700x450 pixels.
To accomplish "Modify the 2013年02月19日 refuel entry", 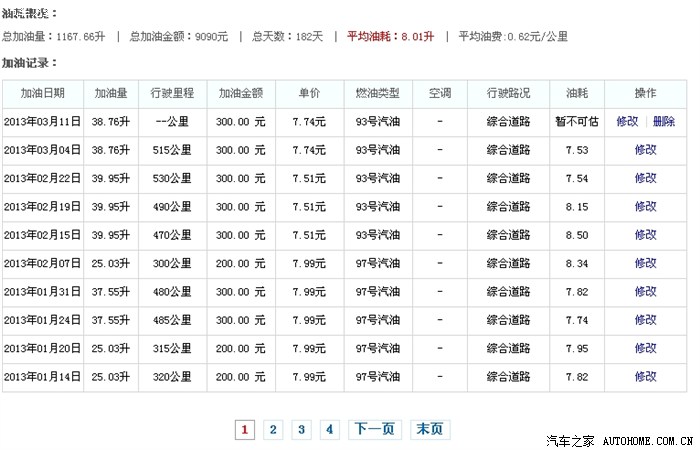I will tap(645, 206).
